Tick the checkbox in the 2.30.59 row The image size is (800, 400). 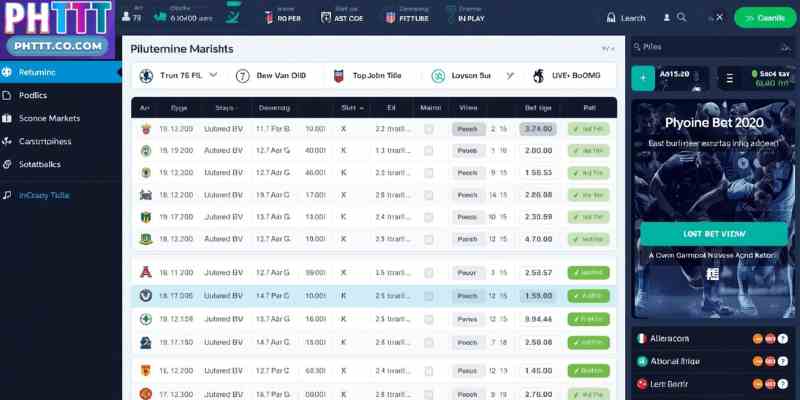(x=429, y=217)
